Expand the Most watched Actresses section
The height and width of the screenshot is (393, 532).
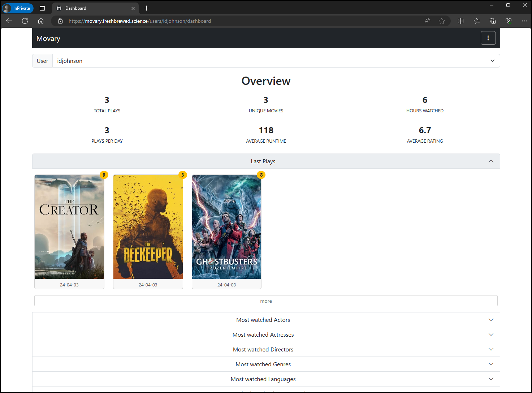tap(266, 334)
